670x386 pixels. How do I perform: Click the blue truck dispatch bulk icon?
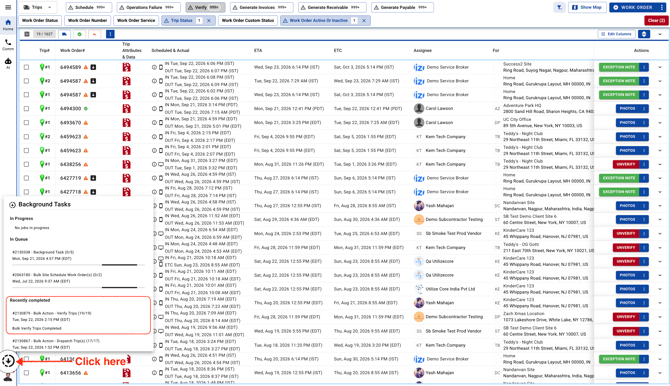(64, 34)
